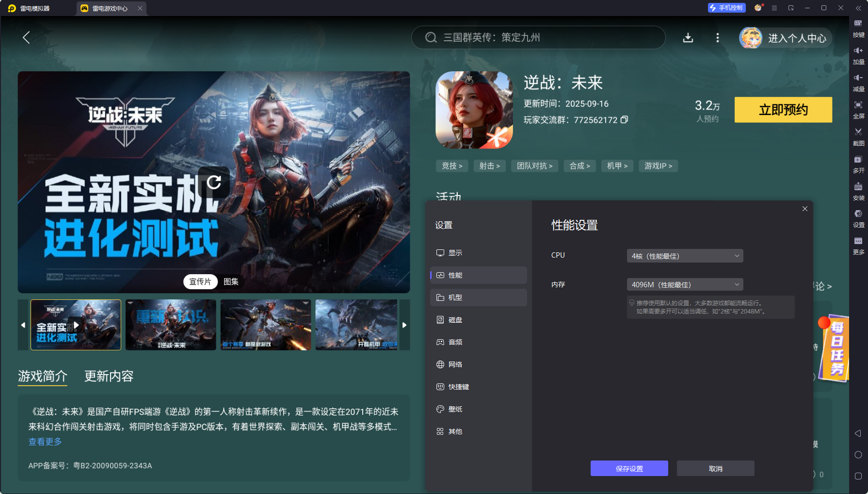Copy the player group number 772562172
The width and height of the screenshot is (868, 494).
point(625,119)
